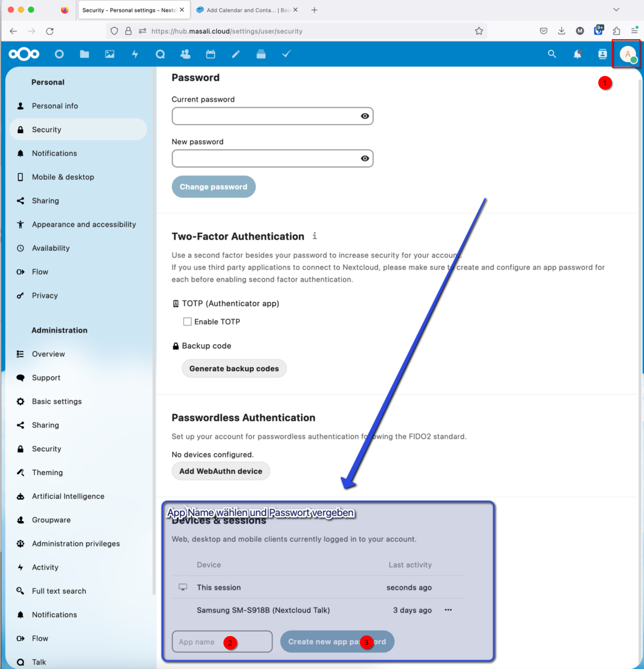The height and width of the screenshot is (669, 644).
Task: Click Add WebAuthn device button
Action: tap(221, 471)
